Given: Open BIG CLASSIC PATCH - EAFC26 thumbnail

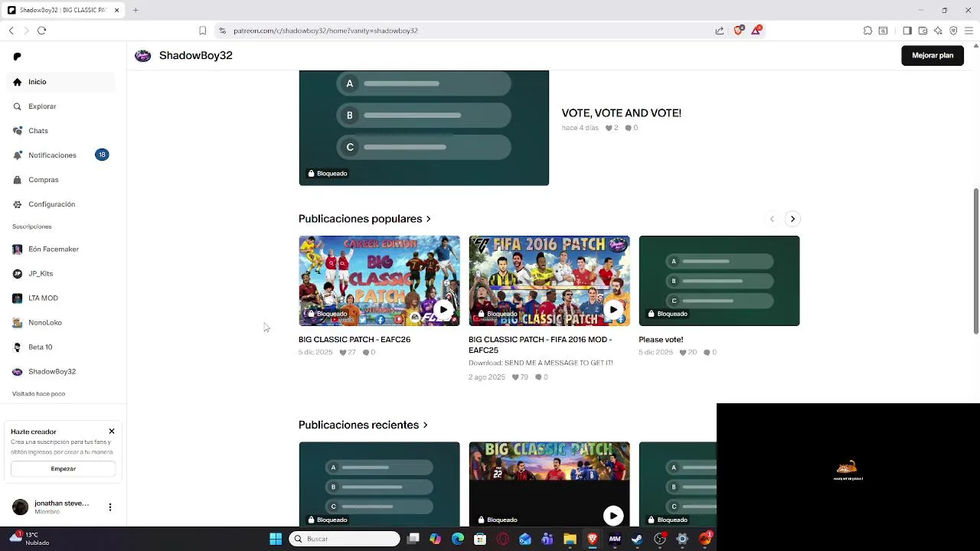Looking at the screenshot, I should coord(379,281).
